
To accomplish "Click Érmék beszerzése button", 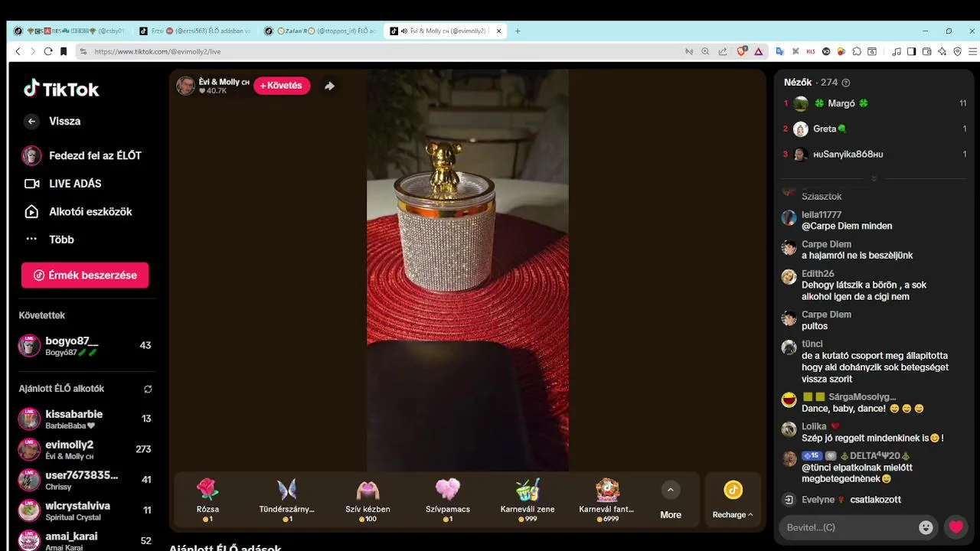I will [85, 275].
